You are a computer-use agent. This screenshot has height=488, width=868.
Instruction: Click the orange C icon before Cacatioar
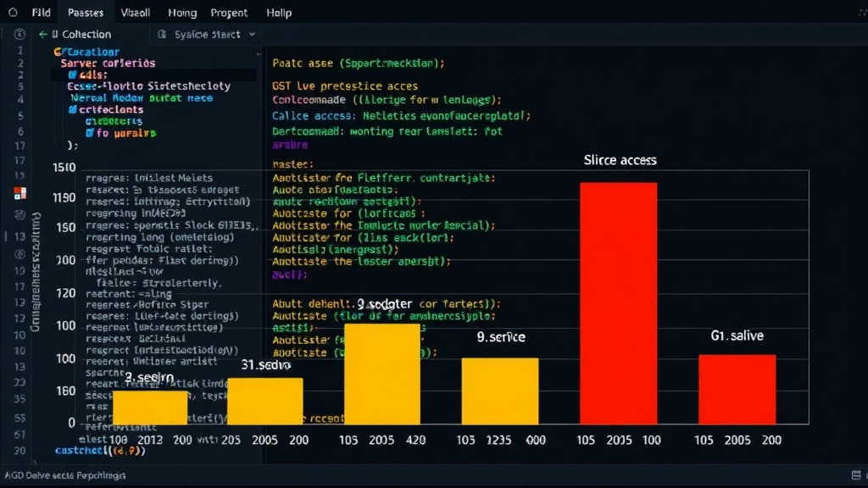pos(58,52)
